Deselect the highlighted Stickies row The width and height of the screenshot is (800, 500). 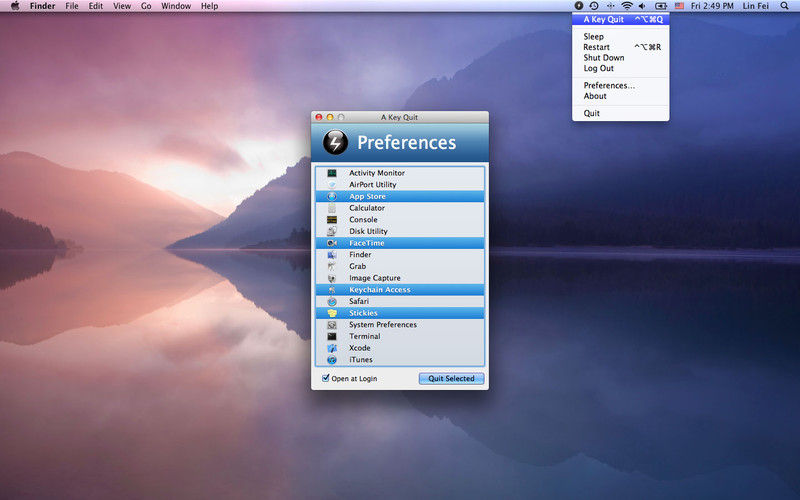tap(399, 313)
